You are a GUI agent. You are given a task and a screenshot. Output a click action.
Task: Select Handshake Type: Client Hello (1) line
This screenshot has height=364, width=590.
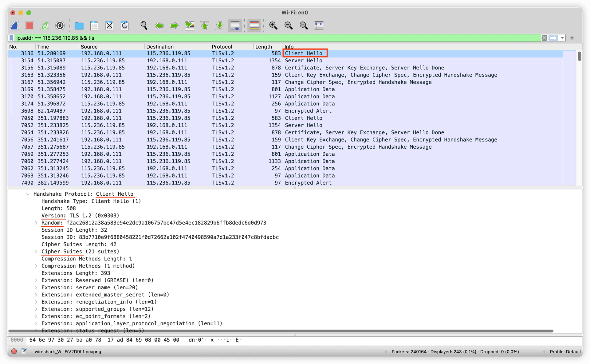click(x=91, y=201)
